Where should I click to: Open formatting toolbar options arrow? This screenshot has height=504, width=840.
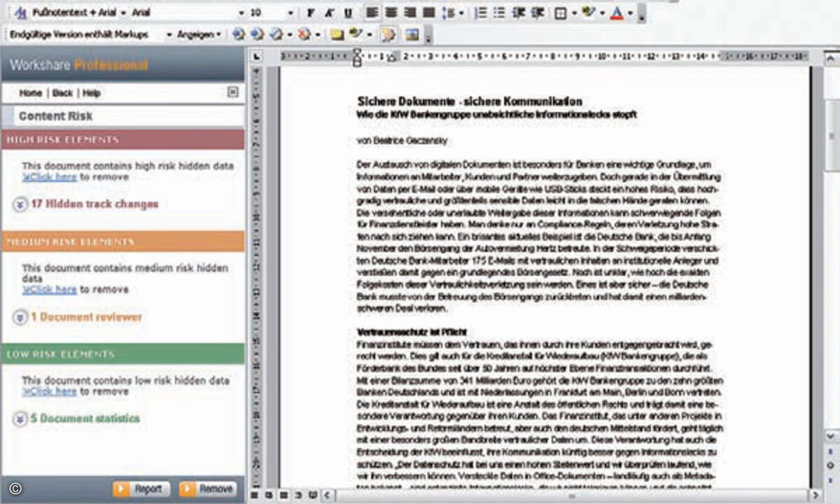coord(641,13)
